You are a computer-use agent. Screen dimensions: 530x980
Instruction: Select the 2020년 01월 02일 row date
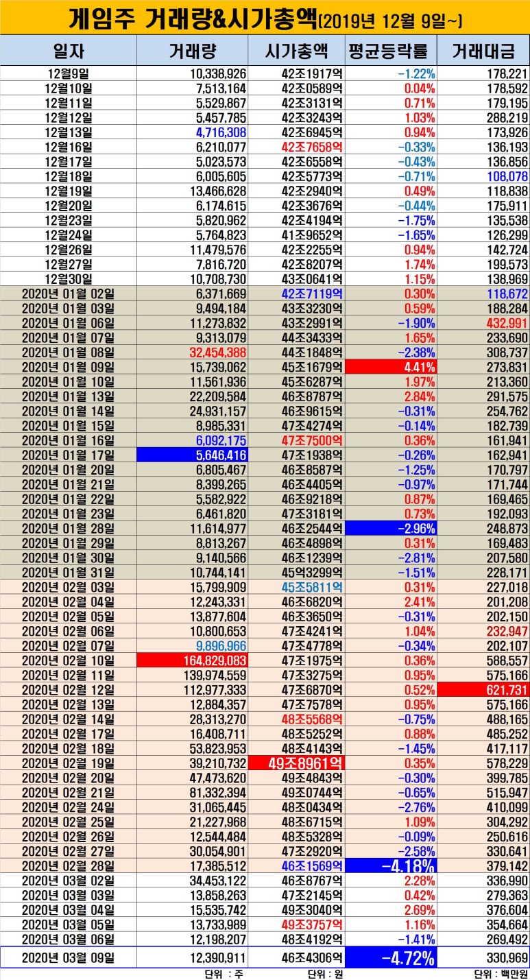tap(69, 293)
